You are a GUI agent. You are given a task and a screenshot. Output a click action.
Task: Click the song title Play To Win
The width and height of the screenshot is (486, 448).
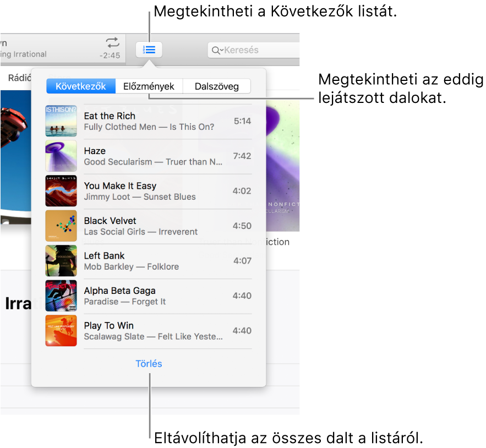109,325
